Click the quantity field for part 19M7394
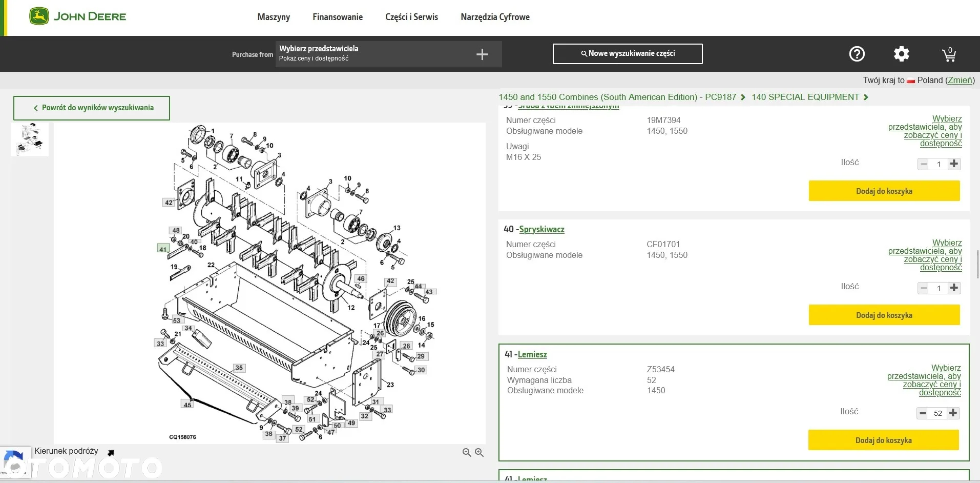Image resolution: width=980 pixels, height=483 pixels. (x=939, y=164)
